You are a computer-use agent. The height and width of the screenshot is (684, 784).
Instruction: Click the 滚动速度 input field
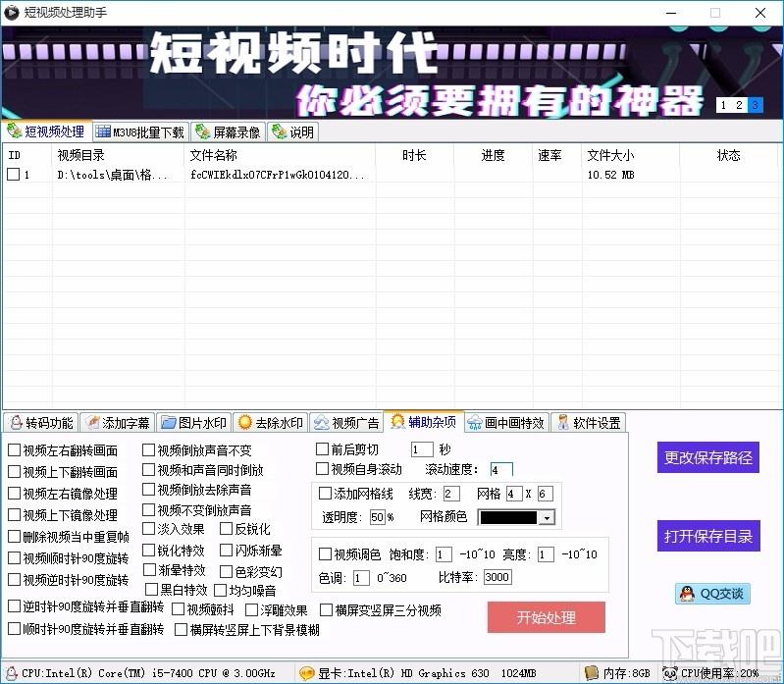pyautogui.click(x=501, y=469)
